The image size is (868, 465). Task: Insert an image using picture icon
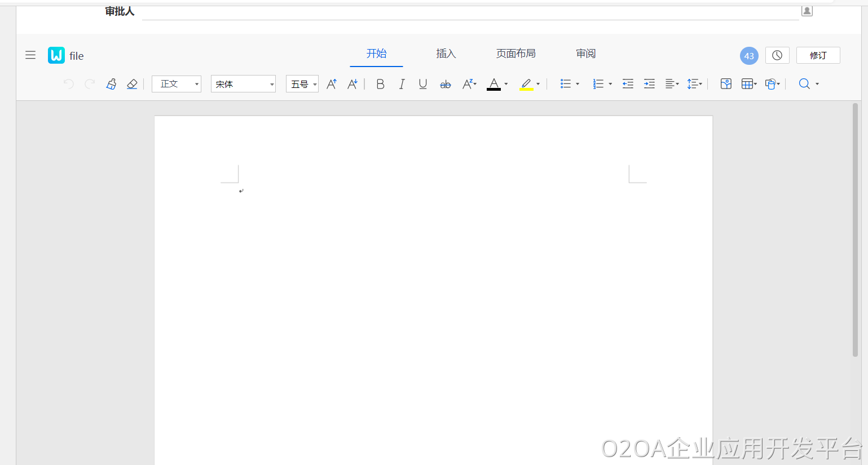(726, 84)
